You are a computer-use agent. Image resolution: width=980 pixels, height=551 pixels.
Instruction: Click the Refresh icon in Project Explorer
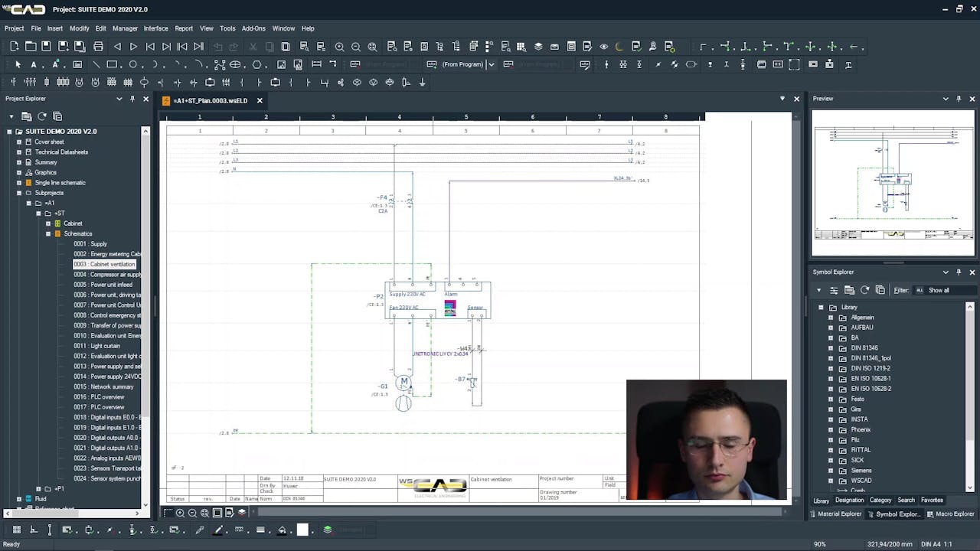click(42, 116)
